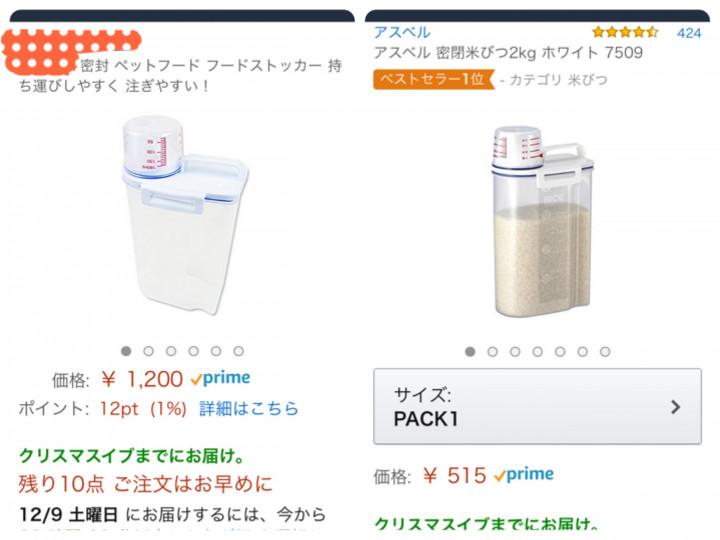720x540 pixels.
Task: Select the second image dot on left product
Action: tap(148, 351)
